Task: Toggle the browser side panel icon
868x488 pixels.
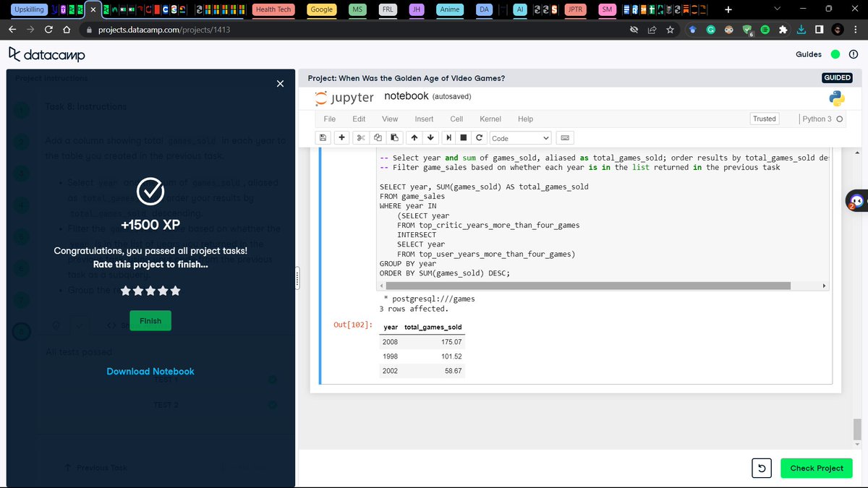Action: pyautogui.click(x=819, y=30)
